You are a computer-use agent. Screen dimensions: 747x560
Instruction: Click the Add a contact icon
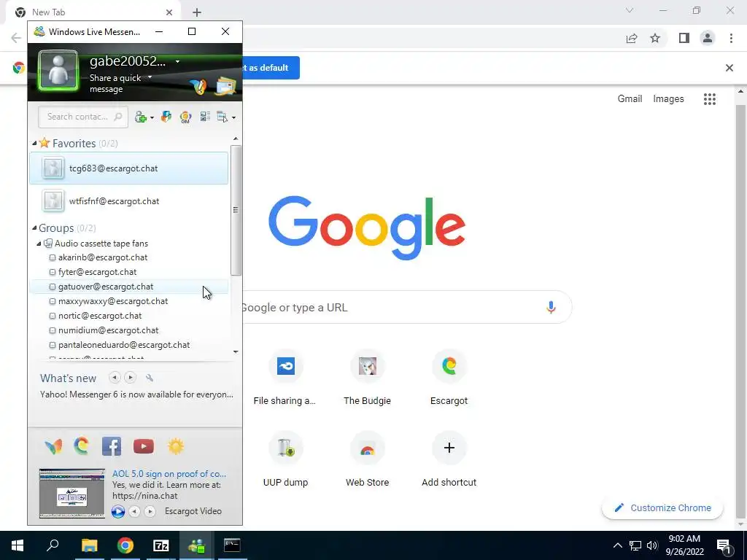(141, 117)
